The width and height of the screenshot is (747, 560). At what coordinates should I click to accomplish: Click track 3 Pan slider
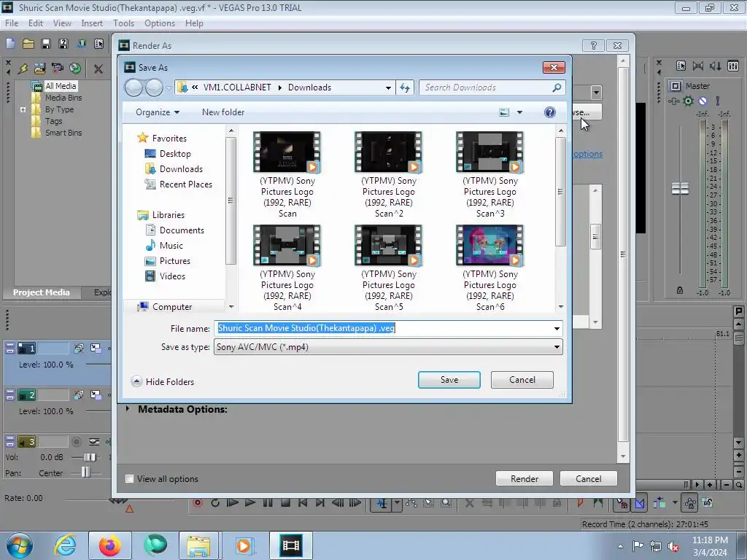coord(85,472)
